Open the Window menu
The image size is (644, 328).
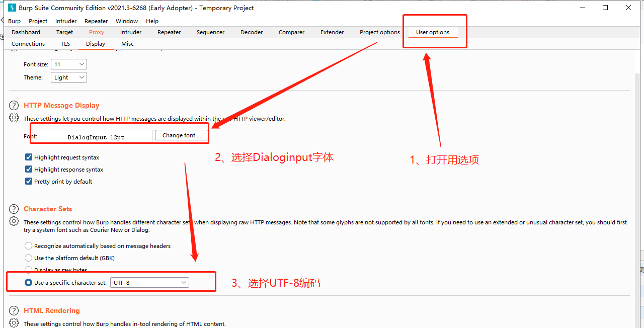pyautogui.click(x=127, y=21)
